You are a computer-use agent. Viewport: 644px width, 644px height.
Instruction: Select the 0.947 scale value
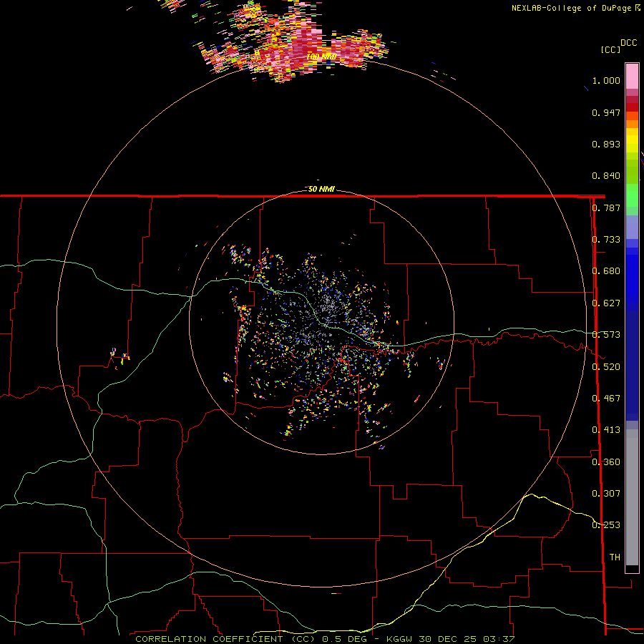point(606,112)
